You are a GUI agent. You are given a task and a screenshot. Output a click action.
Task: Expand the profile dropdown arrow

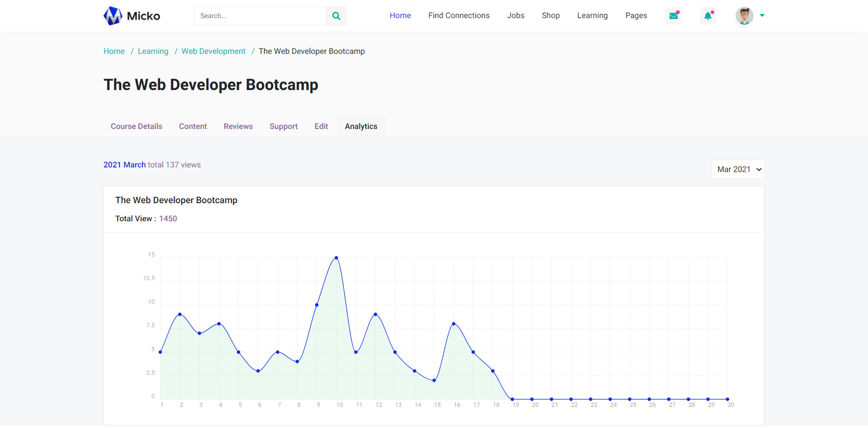tap(762, 15)
